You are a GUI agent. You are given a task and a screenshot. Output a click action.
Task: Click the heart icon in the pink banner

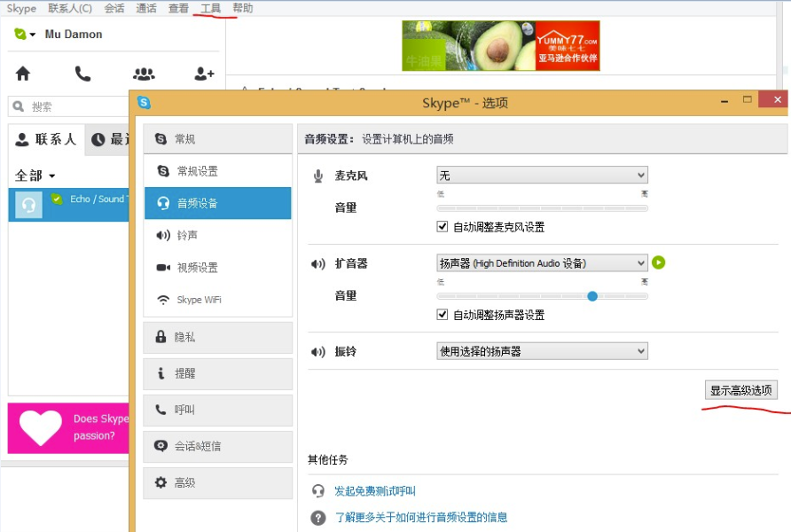pyautogui.click(x=41, y=427)
